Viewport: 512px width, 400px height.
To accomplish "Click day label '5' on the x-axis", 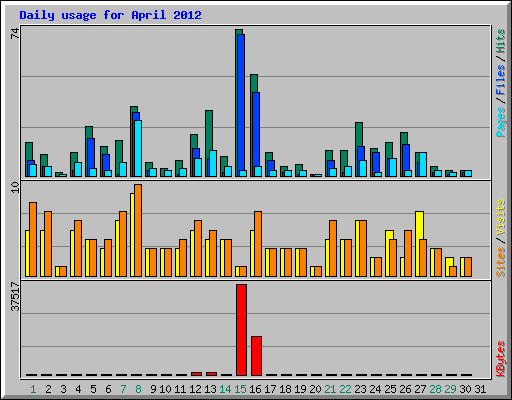I will [93, 389].
